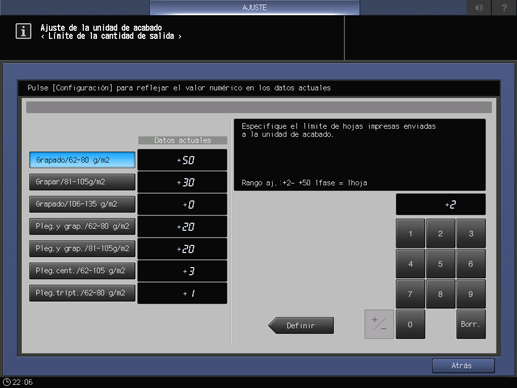Select Pleg.y grap./62-80 g/m2 option
The width and height of the screenshot is (517, 388).
click(x=82, y=226)
